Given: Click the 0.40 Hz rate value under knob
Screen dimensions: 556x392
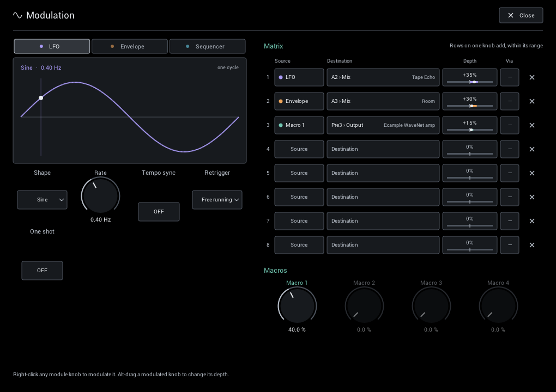Looking at the screenshot, I should pyautogui.click(x=100, y=219).
